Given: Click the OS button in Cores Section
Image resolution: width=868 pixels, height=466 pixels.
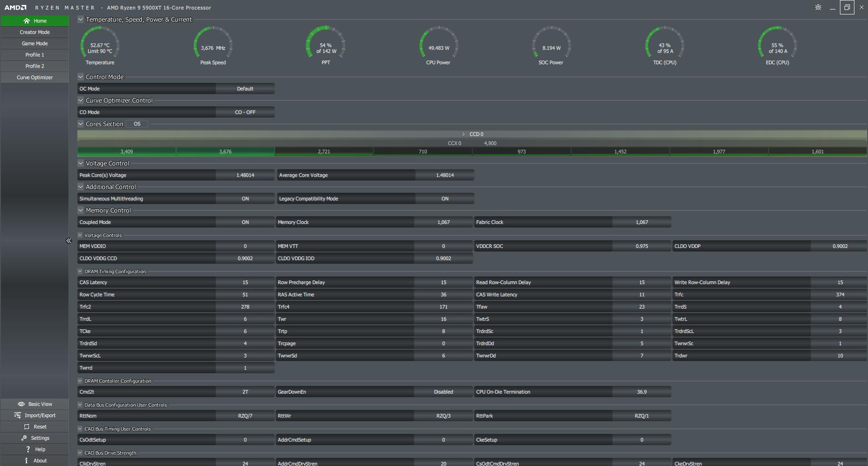Looking at the screenshot, I should 137,124.
